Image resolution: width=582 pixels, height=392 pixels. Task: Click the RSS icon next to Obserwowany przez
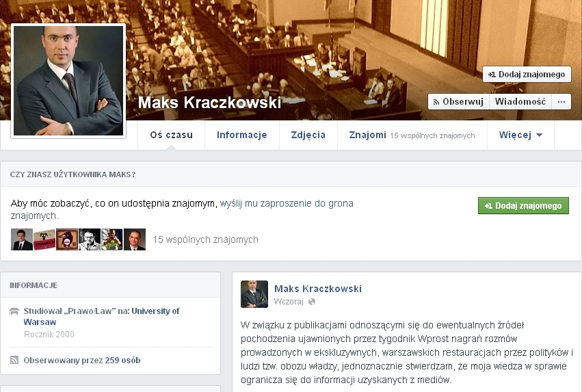pyautogui.click(x=14, y=360)
